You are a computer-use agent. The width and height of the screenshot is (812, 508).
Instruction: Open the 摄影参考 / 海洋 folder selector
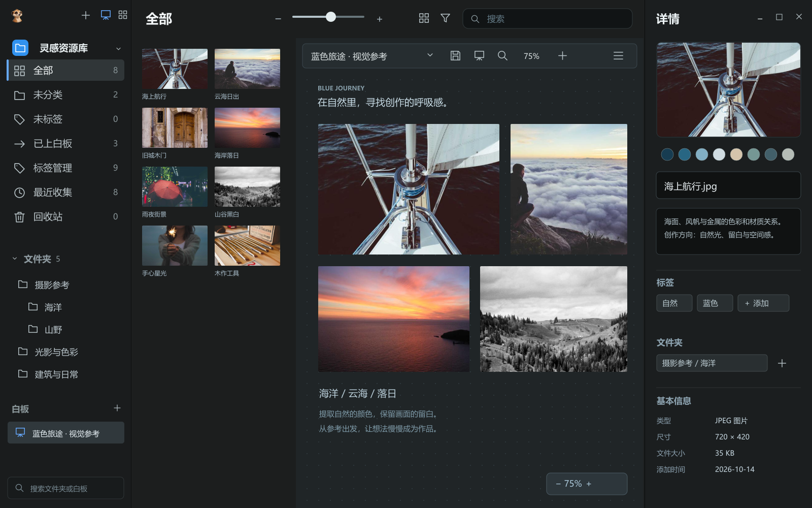(x=712, y=363)
